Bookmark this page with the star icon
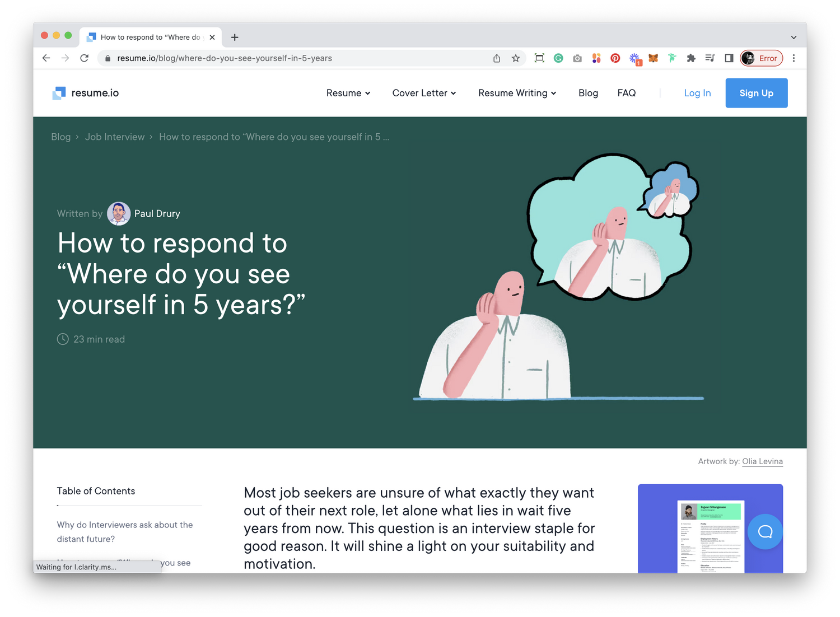This screenshot has width=840, height=617. pos(516,58)
